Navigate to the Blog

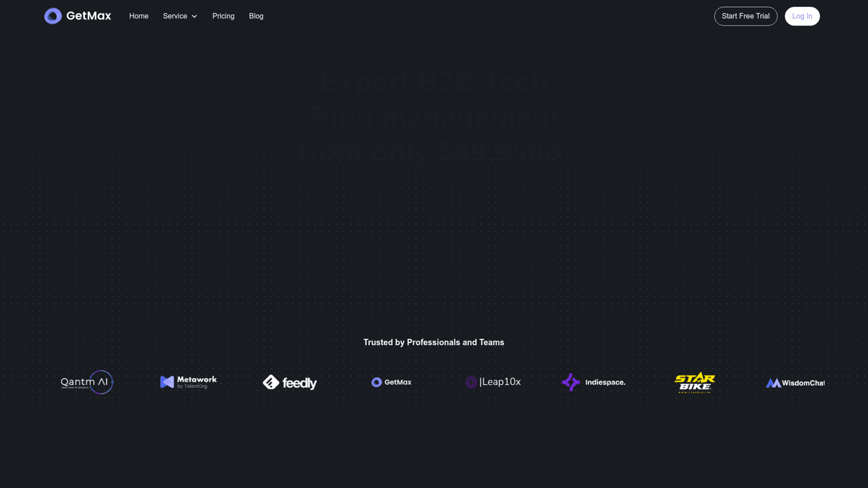click(x=256, y=16)
